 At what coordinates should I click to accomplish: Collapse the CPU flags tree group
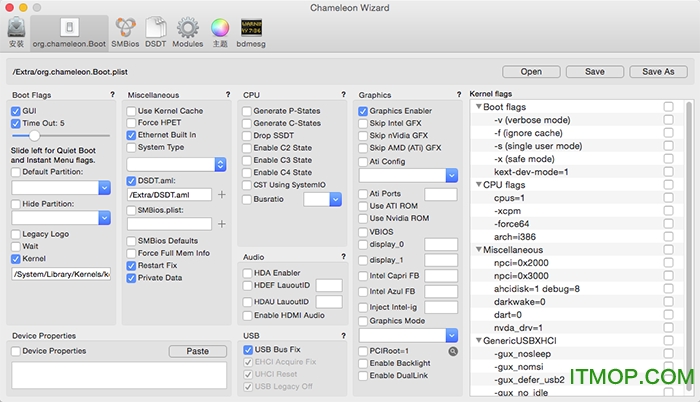(x=479, y=184)
